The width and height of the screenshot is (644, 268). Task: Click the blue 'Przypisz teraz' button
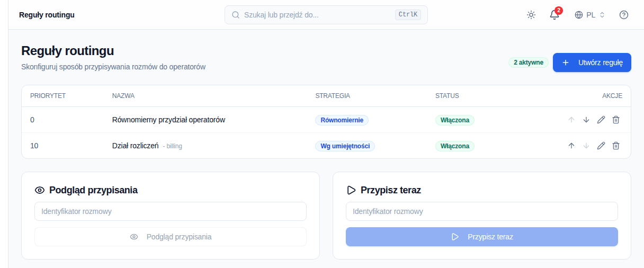pos(482,237)
